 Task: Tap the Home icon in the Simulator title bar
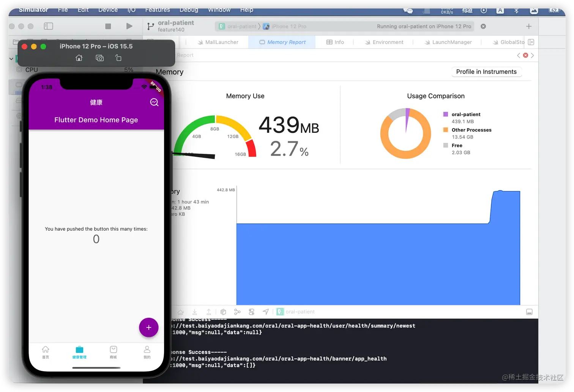[x=79, y=58]
